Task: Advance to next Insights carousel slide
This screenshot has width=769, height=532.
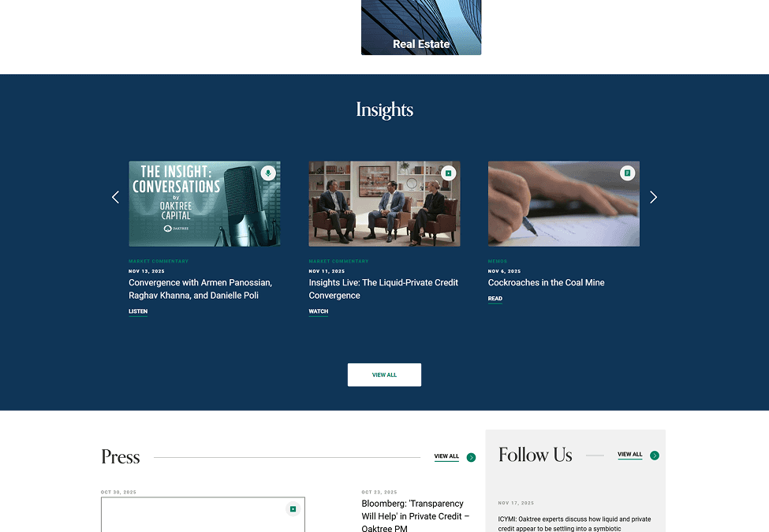Action: (653, 197)
